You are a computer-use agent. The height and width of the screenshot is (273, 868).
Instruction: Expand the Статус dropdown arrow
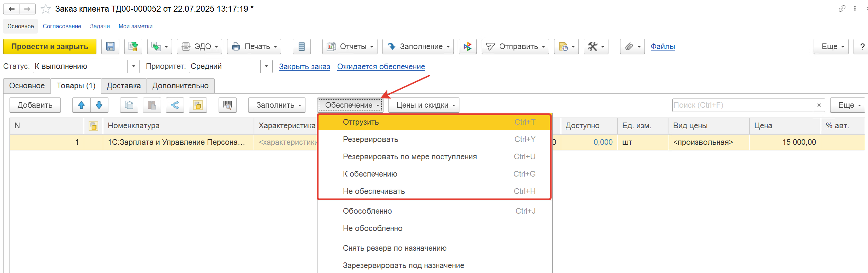tap(133, 66)
